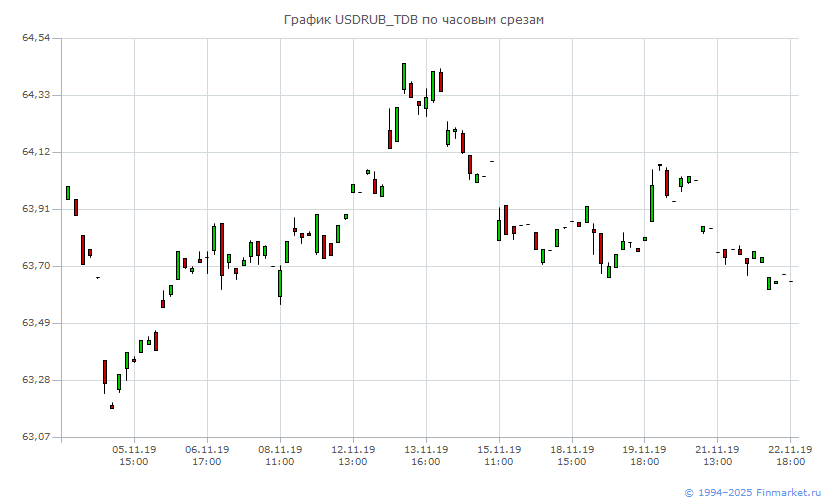Click the 64,54 price axis label
This screenshot has height=500, width=830.
pos(36,38)
